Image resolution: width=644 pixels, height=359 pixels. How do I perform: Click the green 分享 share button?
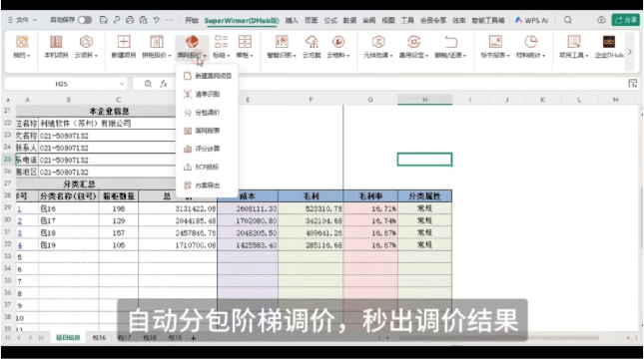[625, 20]
